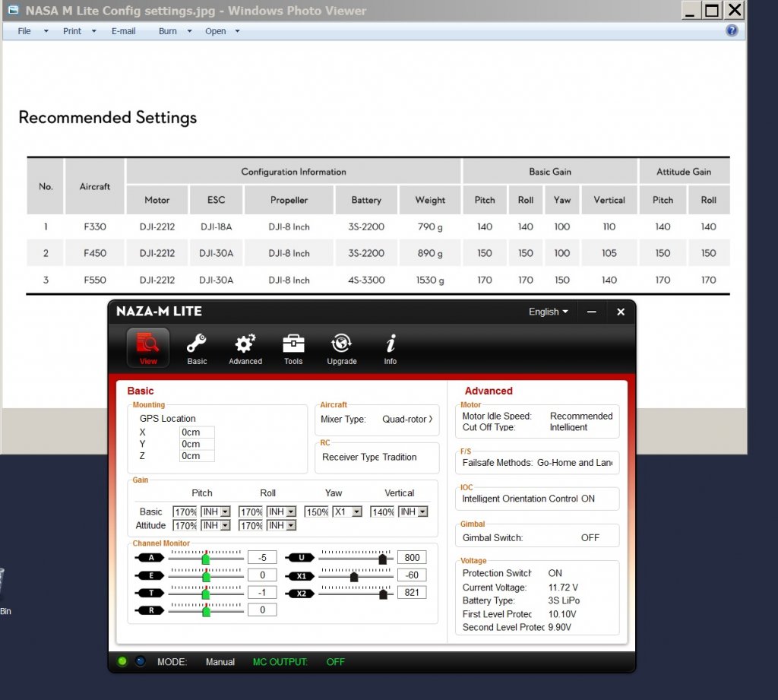
Task: Maximize the Windows Photo Viewer window
Action: click(711, 10)
